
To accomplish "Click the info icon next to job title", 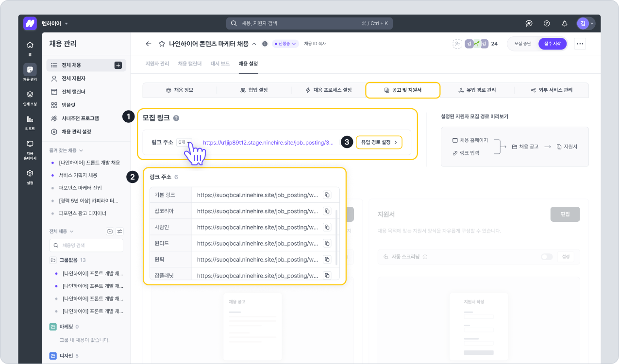I will (x=265, y=44).
